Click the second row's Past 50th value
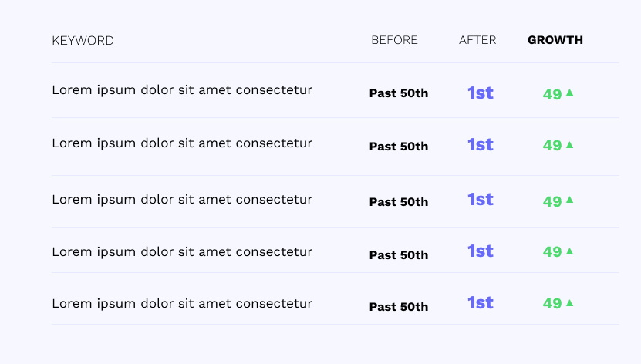Screen dimensions: 641x364 [x=399, y=147]
